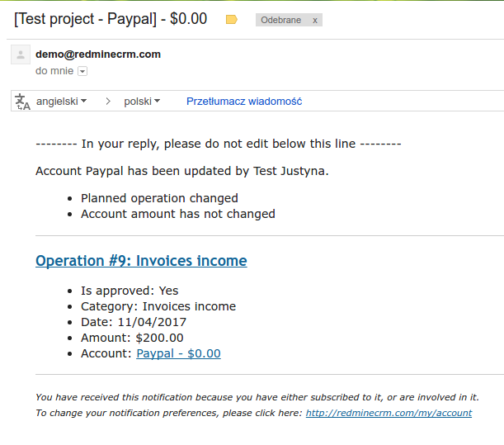Click the 'do mnie' recipient text
Viewport: 504px width, 445px height.
[x=54, y=72]
